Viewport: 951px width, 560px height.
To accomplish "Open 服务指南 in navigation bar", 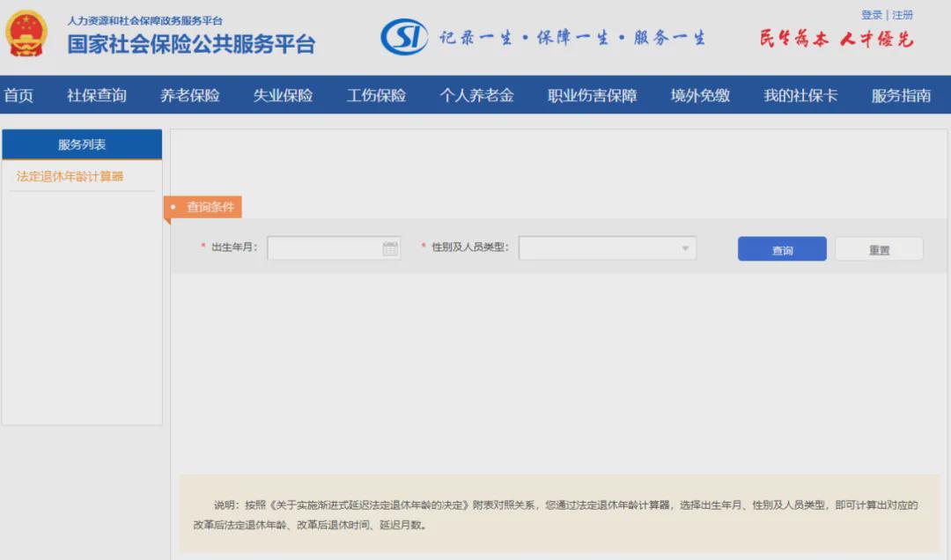I will click(x=901, y=96).
